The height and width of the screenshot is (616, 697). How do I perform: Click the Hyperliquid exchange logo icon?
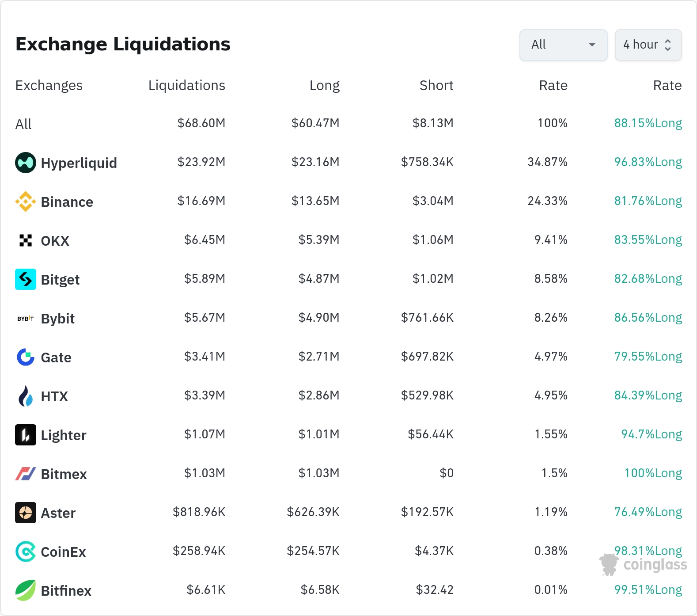coord(26,163)
